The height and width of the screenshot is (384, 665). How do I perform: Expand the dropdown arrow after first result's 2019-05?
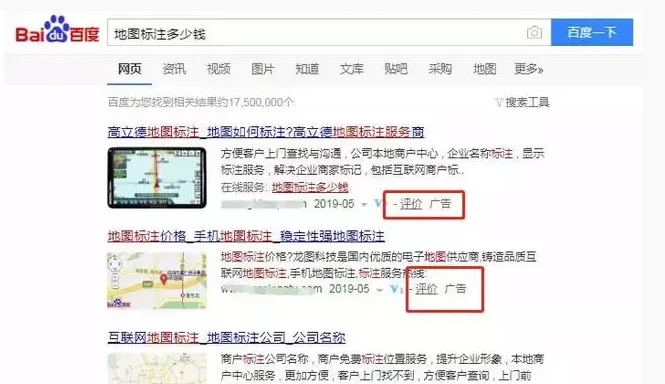point(364,205)
